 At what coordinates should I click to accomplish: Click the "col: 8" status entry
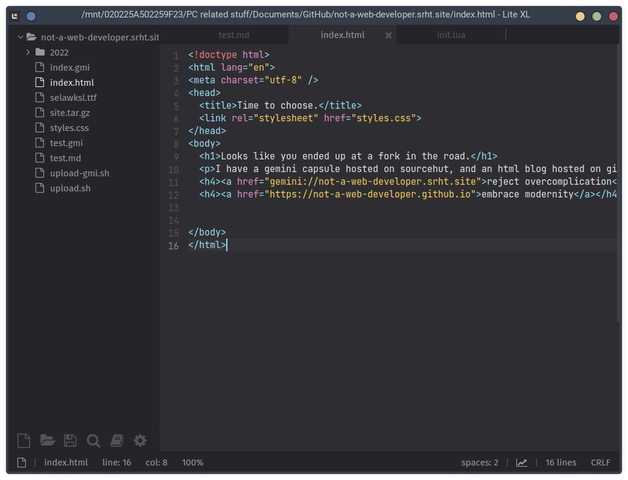[x=156, y=463]
